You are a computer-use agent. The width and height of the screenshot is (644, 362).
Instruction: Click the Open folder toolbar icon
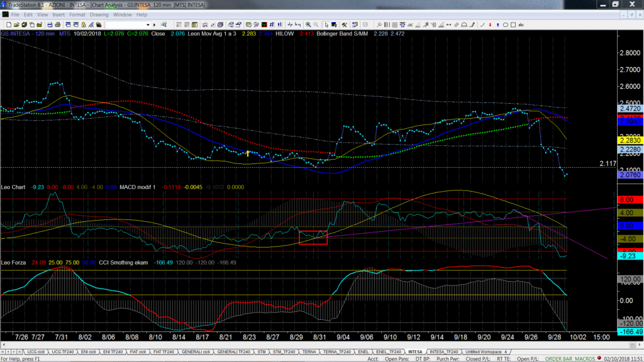pyautogui.click(x=16, y=25)
